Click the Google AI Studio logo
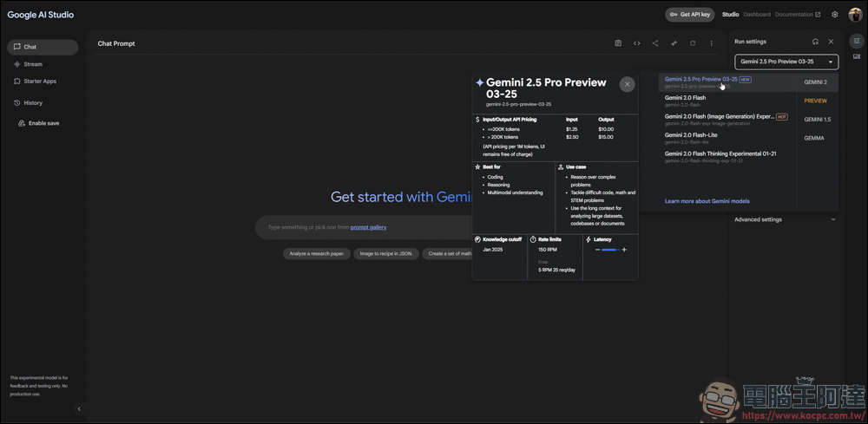Viewport: 868px width, 424px height. pyautogui.click(x=41, y=15)
